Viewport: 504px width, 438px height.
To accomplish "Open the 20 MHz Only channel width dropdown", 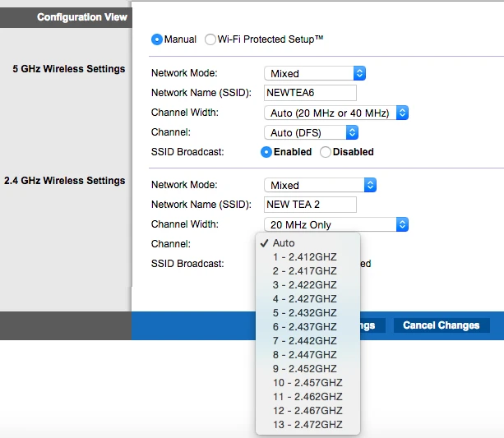I will [x=335, y=224].
